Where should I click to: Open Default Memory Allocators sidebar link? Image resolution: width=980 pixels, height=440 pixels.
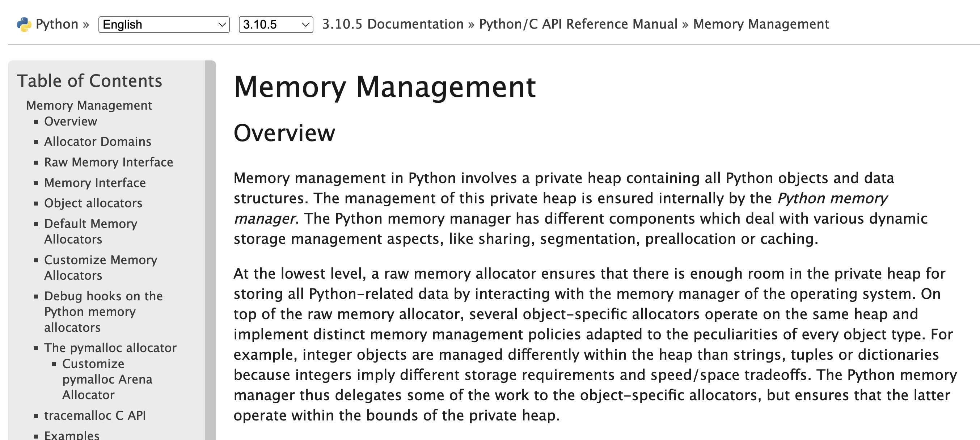90,231
